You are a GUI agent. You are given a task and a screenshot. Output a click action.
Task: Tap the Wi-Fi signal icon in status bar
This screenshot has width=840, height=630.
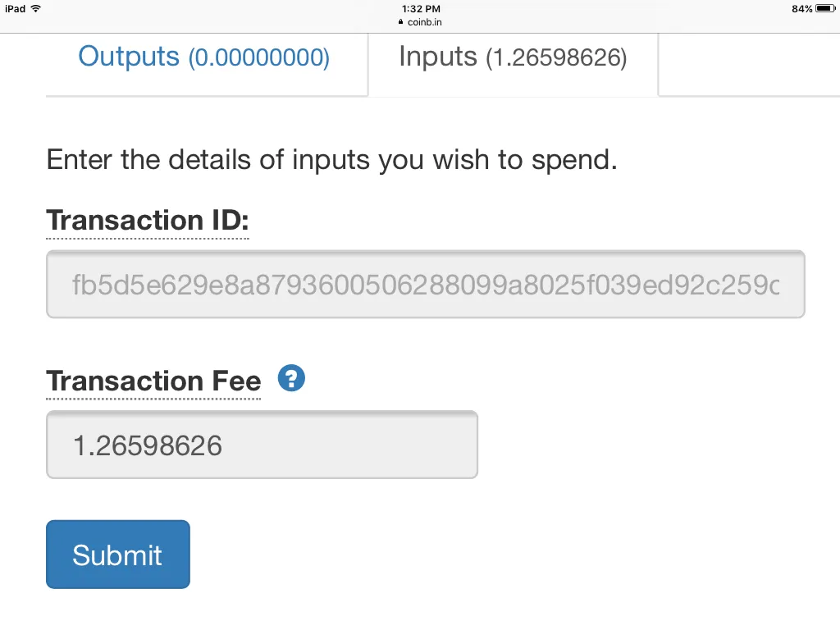[x=36, y=8]
